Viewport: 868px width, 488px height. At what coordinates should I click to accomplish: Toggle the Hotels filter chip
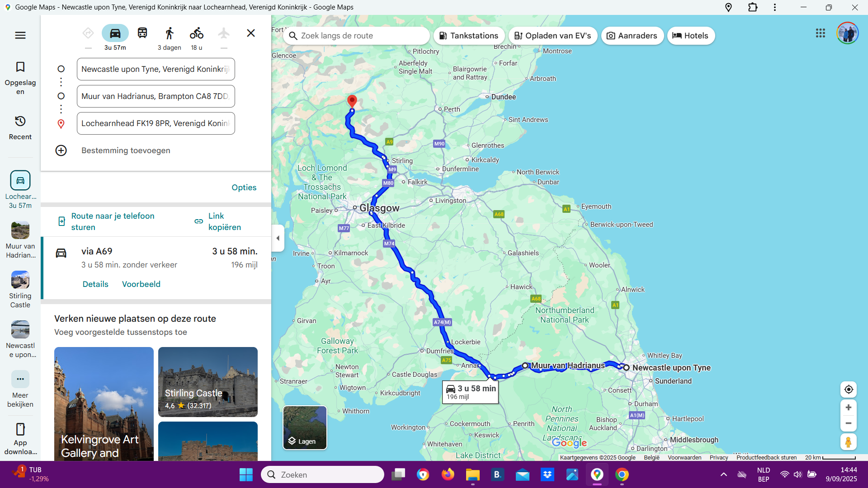tap(690, 36)
